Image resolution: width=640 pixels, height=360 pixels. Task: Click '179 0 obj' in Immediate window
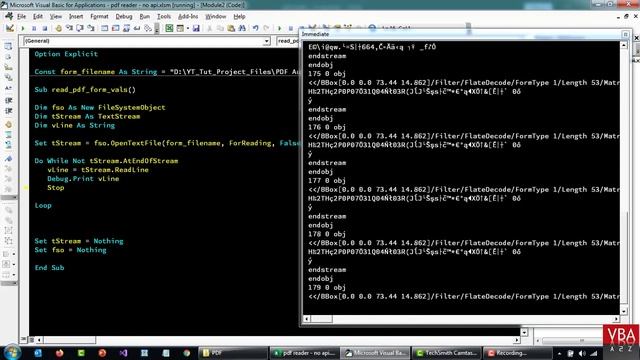(327, 287)
